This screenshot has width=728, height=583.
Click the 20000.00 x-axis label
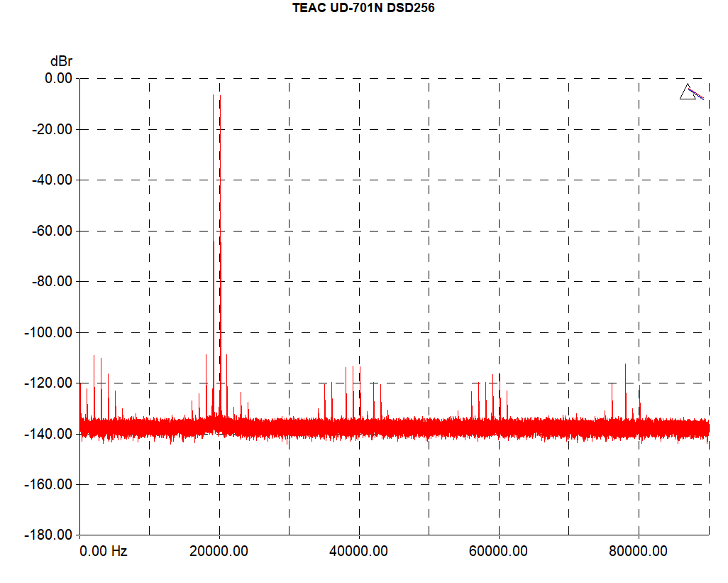219,551
